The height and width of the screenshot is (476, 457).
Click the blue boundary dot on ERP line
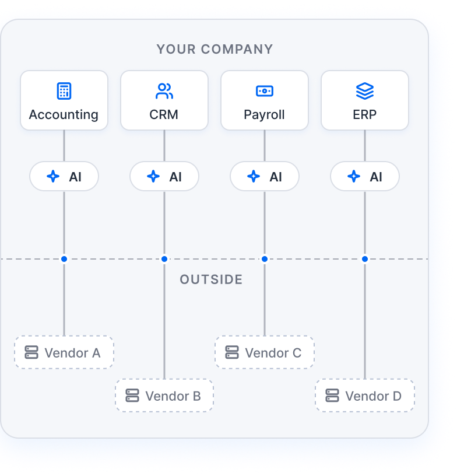365,259
